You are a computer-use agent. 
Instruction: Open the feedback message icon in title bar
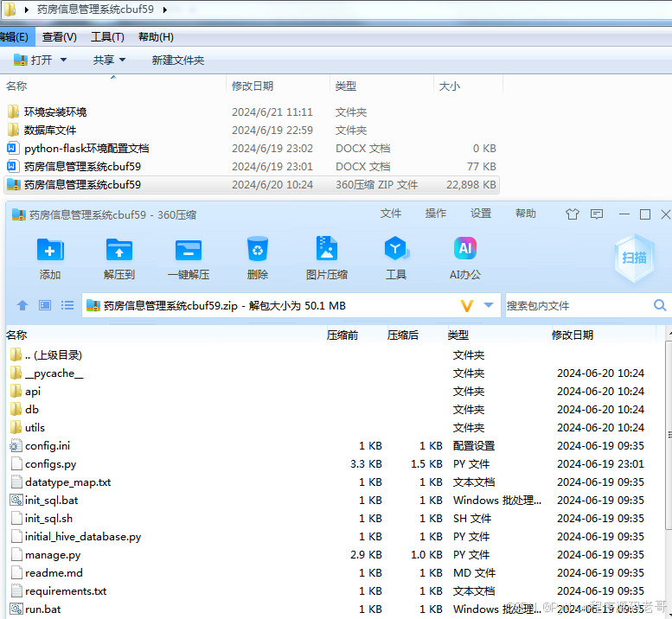tap(597, 214)
